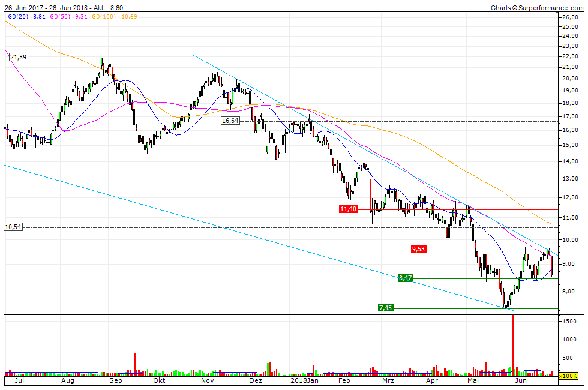Click the 1500 volume axis tick
This screenshot has width=588, height=390.
pos(569,322)
